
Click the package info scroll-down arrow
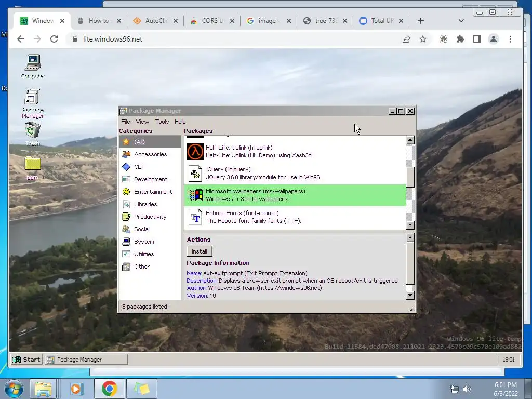[410, 295]
